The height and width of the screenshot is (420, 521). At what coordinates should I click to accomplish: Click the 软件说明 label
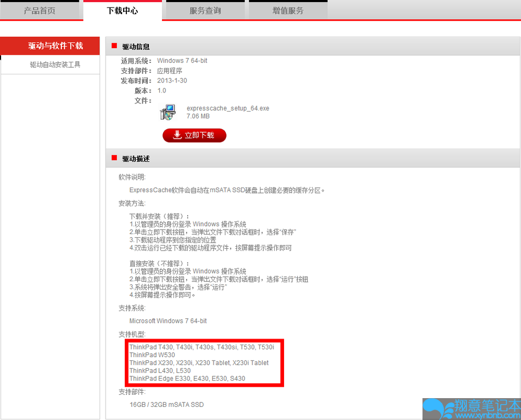[x=132, y=177]
